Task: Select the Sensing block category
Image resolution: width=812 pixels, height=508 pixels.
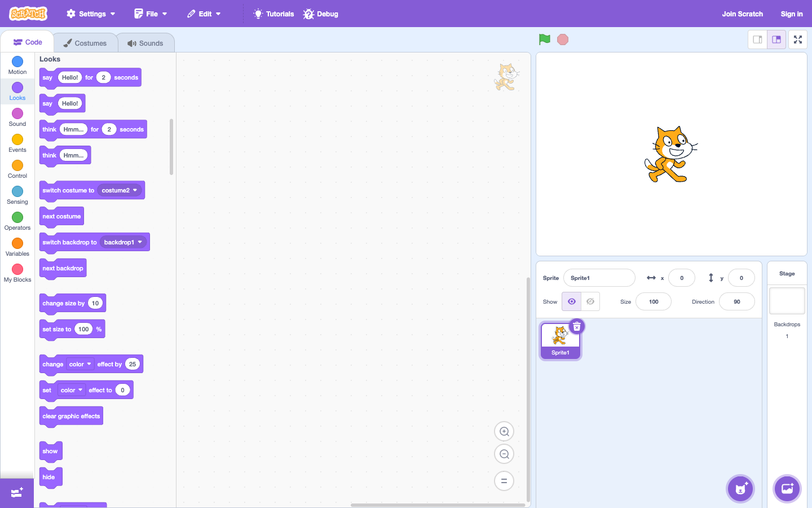Action: tap(17, 195)
